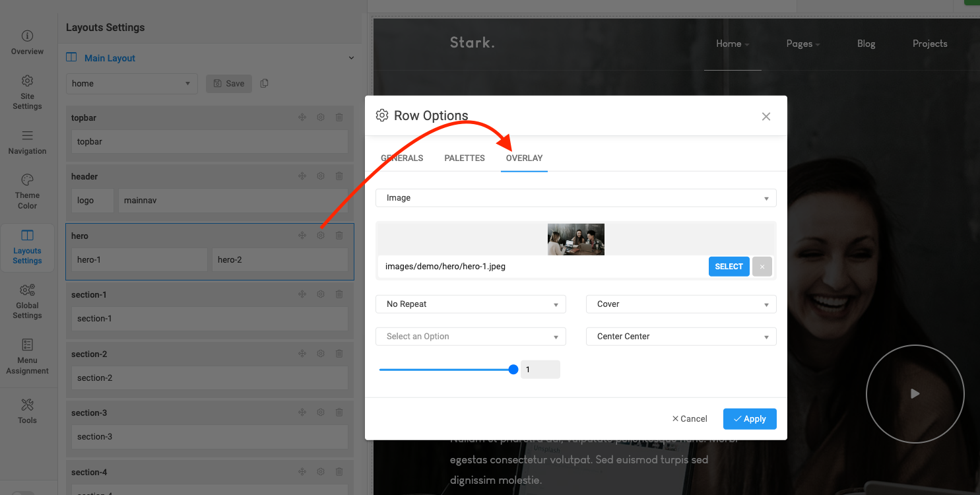Click the SELECT image button
This screenshot has height=495, width=980.
pos(729,267)
